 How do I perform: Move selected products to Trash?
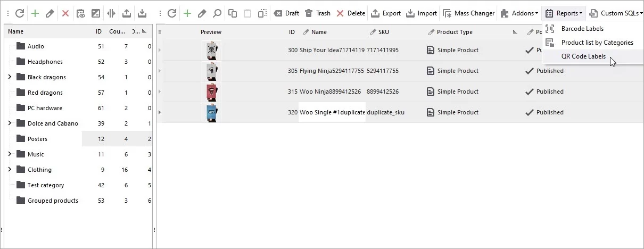tap(317, 13)
